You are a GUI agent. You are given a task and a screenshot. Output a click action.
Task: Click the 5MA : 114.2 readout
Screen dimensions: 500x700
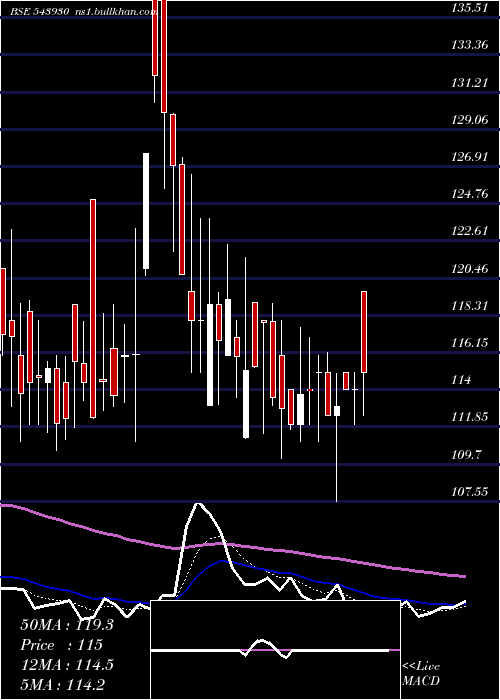pos(64,684)
